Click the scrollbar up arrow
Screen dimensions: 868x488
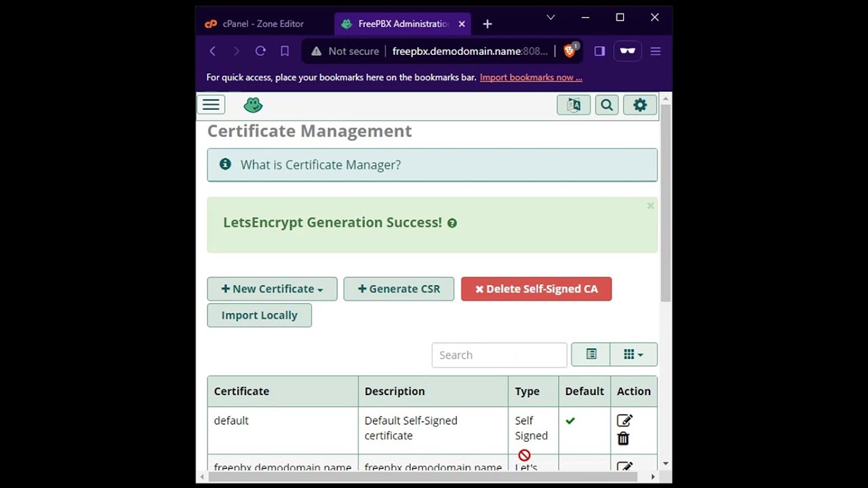665,99
